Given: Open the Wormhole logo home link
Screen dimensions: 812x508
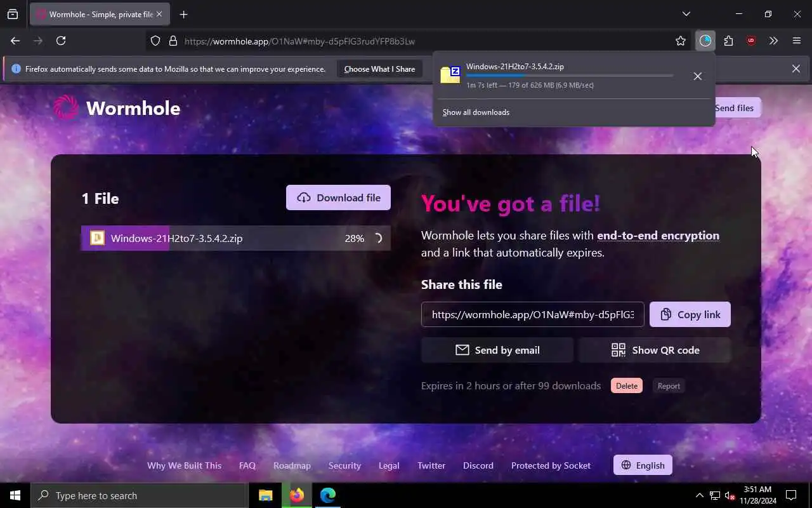Looking at the screenshot, I should (117, 108).
